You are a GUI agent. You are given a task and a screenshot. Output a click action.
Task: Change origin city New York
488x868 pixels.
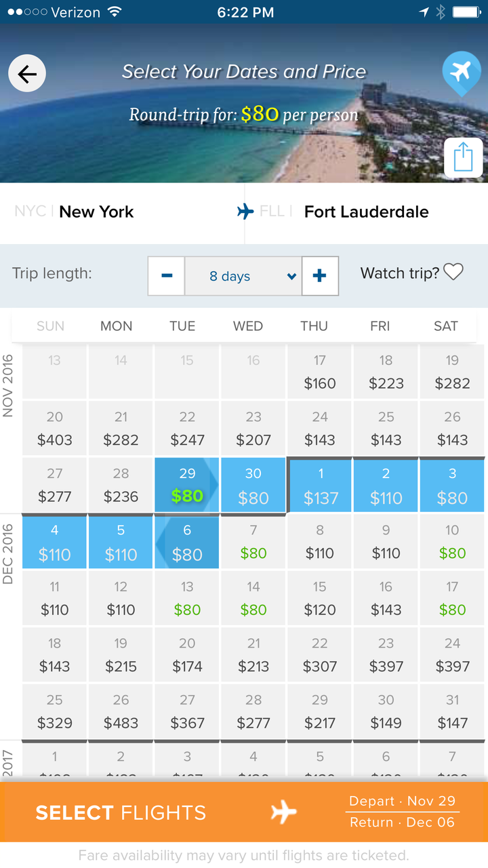tap(96, 212)
